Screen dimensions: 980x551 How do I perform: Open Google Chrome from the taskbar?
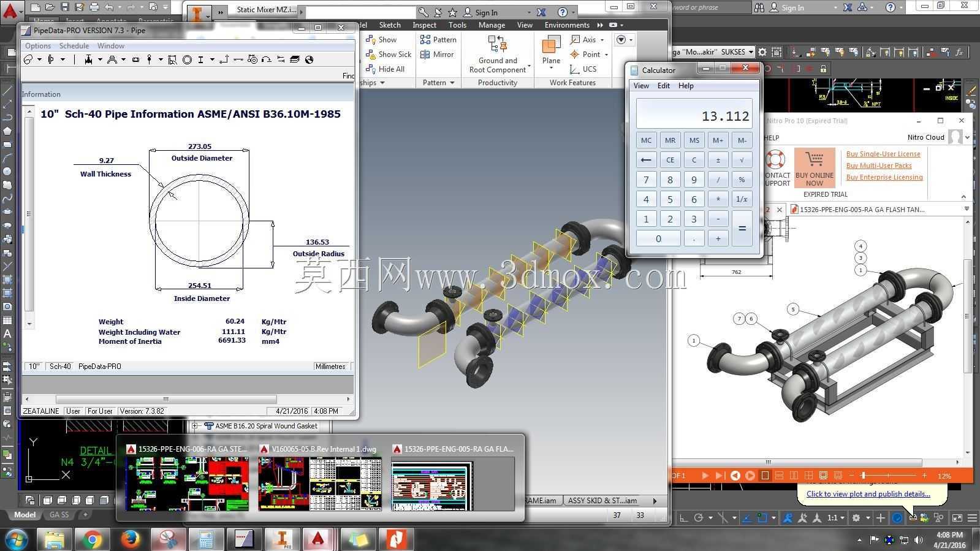pyautogui.click(x=93, y=539)
